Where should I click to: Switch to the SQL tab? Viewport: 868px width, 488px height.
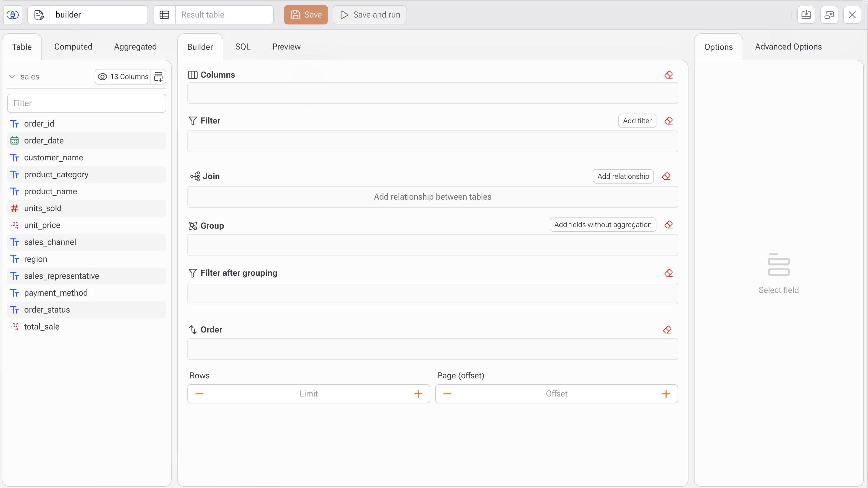coord(243,47)
